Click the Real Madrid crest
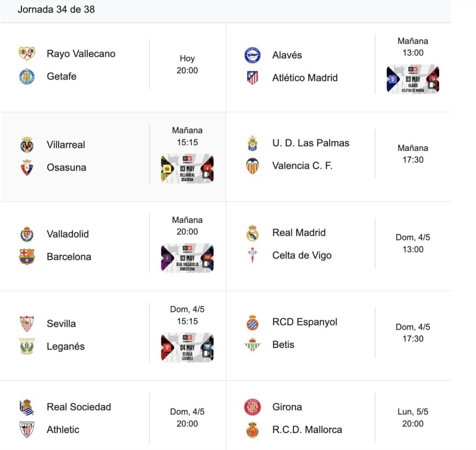Image resolution: width=476 pixels, height=450 pixels. click(x=252, y=232)
